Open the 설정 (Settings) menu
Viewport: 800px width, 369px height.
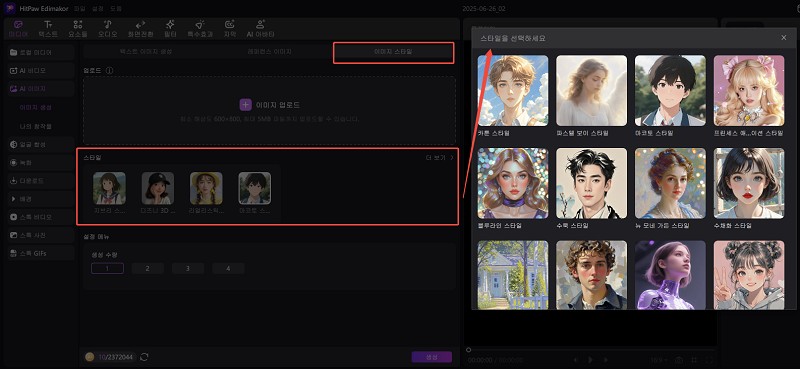click(x=98, y=9)
